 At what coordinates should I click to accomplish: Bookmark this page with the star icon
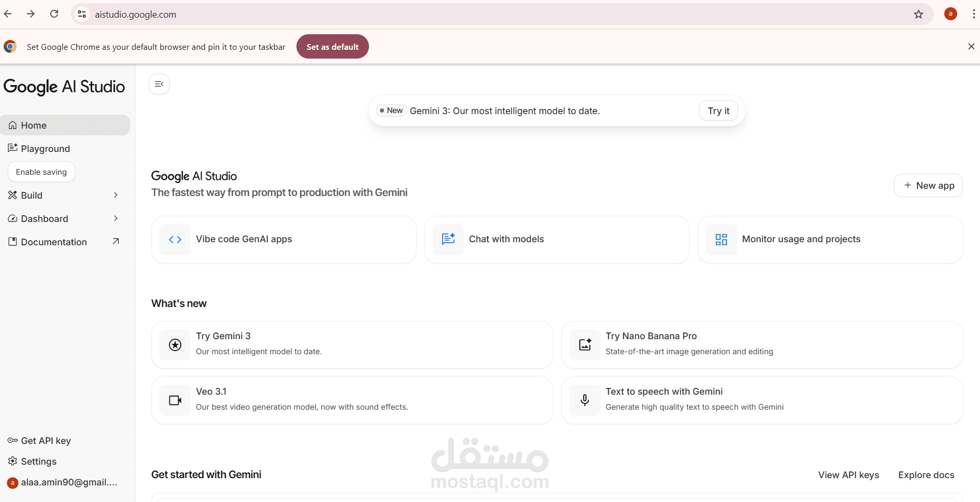click(x=918, y=14)
